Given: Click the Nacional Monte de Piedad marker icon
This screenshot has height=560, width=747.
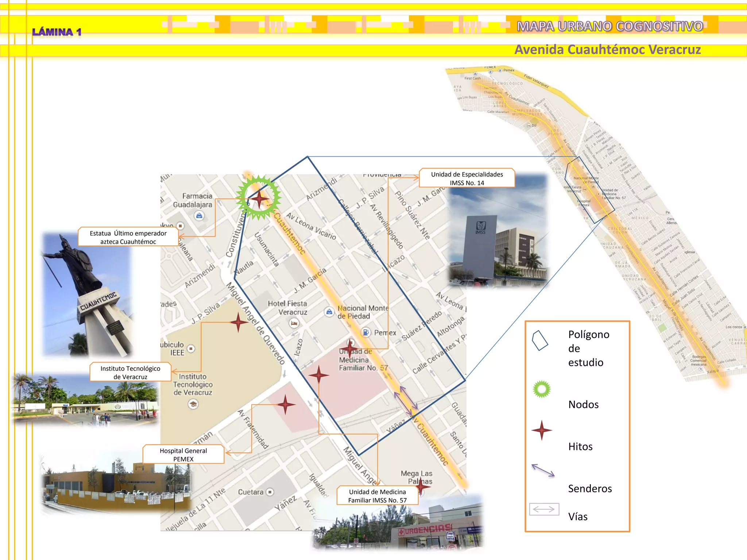Looking at the screenshot, I should coord(329,312).
